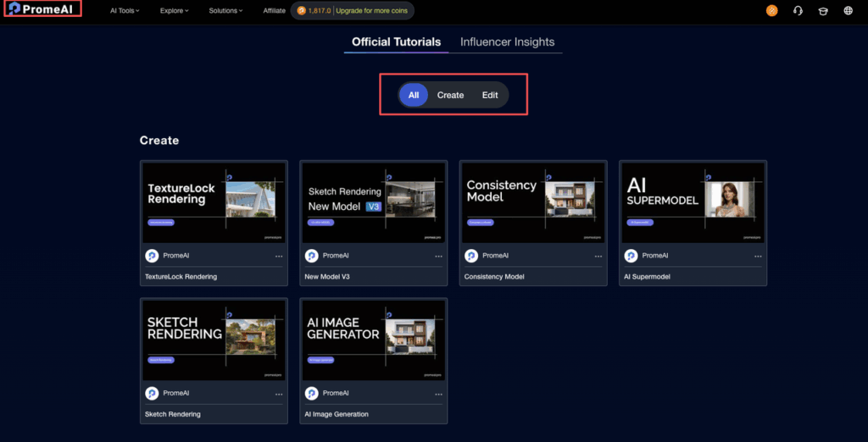Viewport: 868px width, 442px height.
Task: Click the AI Image Generation title text
Action: pyautogui.click(x=337, y=414)
